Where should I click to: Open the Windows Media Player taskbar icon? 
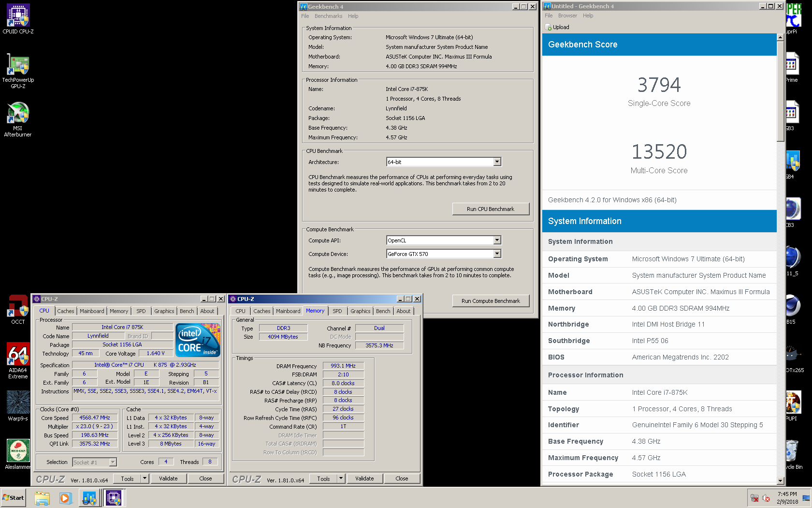[x=65, y=498]
